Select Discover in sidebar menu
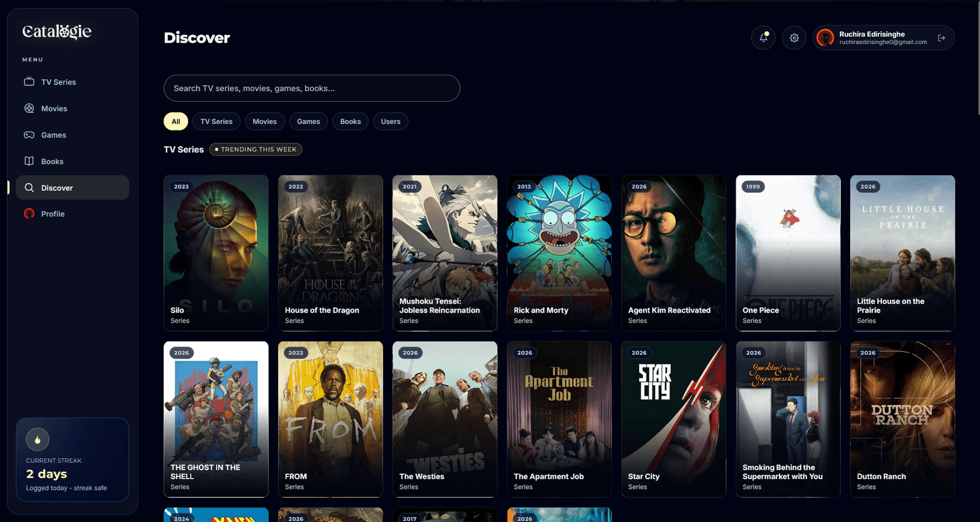The width and height of the screenshot is (980, 522). pos(72,187)
